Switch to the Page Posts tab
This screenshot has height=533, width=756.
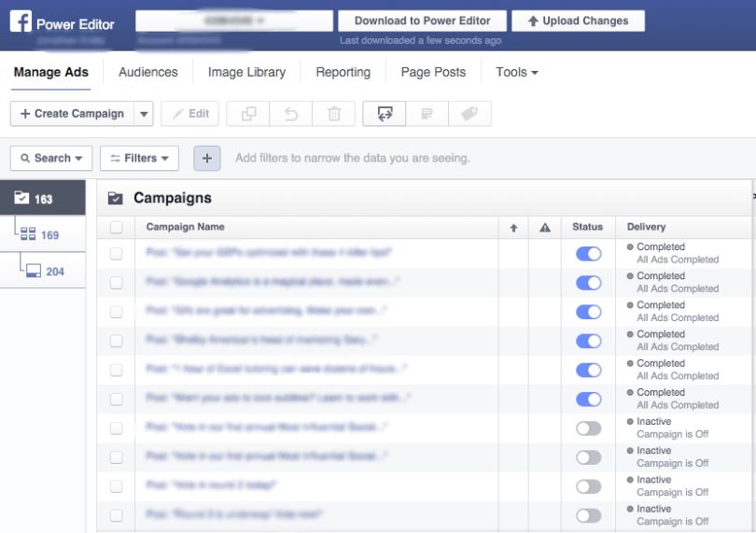pos(433,73)
